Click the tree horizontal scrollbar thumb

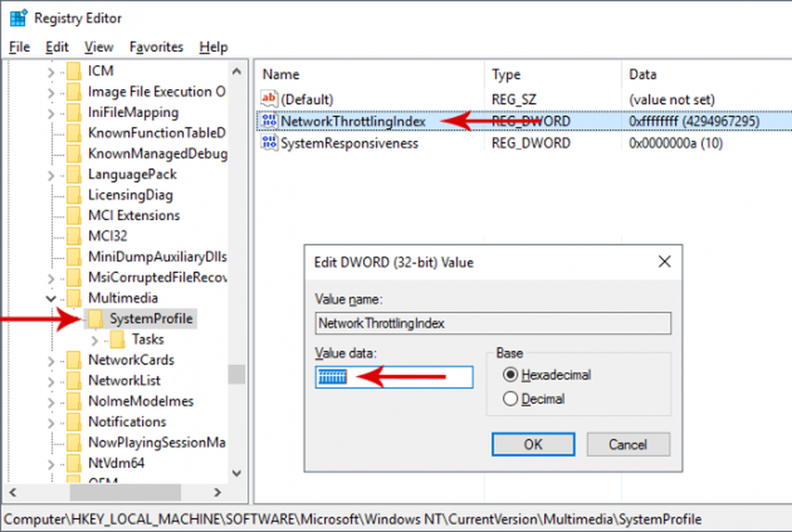pyautogui.click(x=125, y=492)
